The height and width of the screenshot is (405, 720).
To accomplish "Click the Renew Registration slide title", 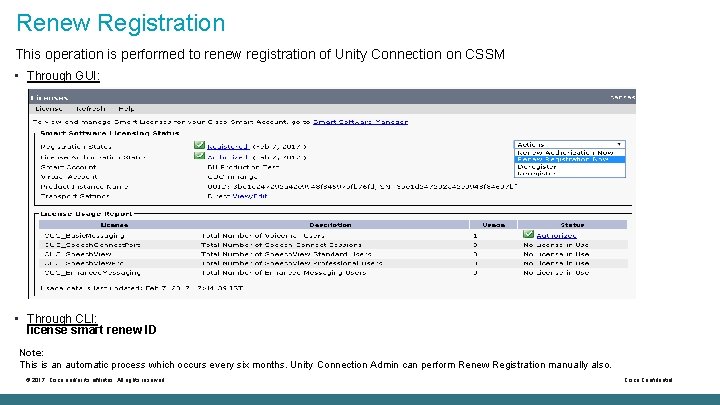I will pyautogui.click(x=121, y=22).
